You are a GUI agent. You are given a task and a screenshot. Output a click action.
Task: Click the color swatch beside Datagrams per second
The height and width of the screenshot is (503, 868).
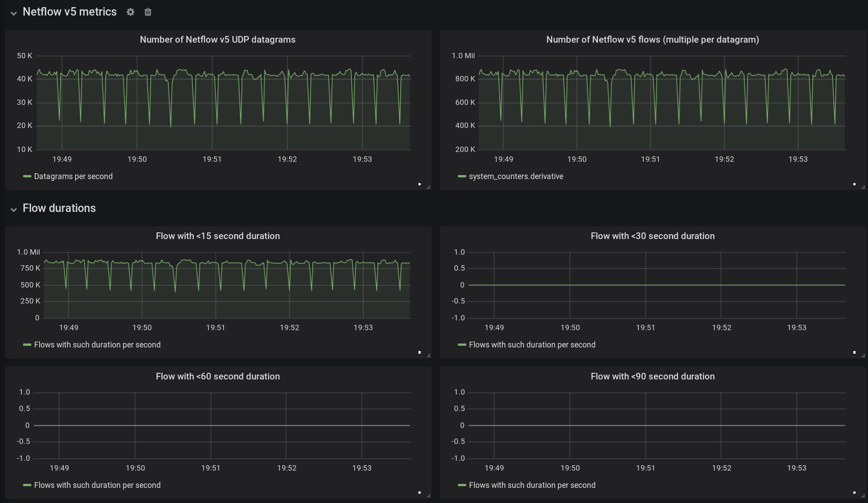[x=27, y=176]
